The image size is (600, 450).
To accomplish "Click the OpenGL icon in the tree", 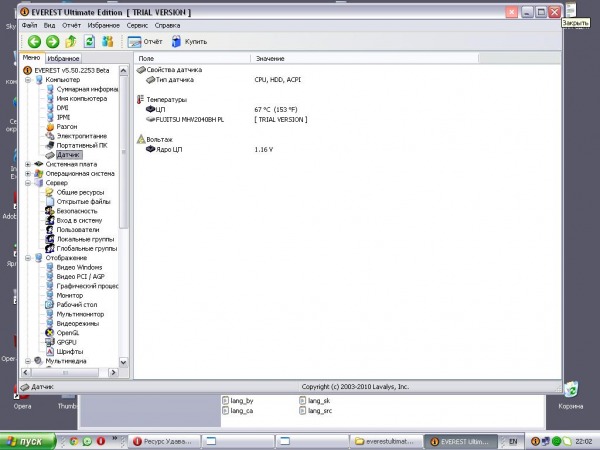I will [x=50, y=333].
